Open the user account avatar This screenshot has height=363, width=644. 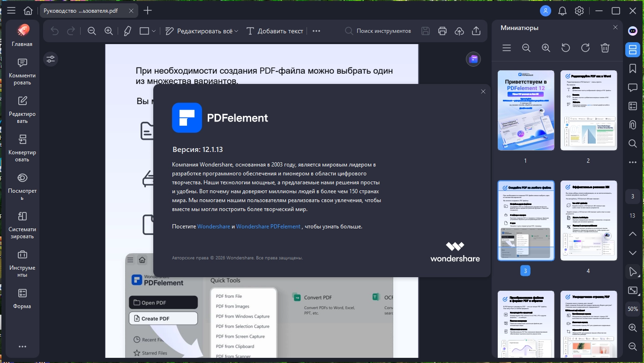(546, 10)
